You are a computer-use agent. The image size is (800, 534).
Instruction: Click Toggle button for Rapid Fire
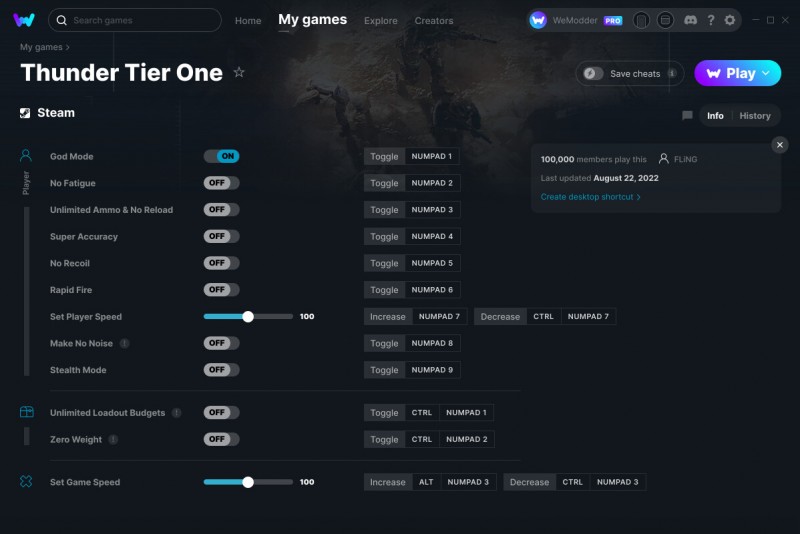pos(384,290)
